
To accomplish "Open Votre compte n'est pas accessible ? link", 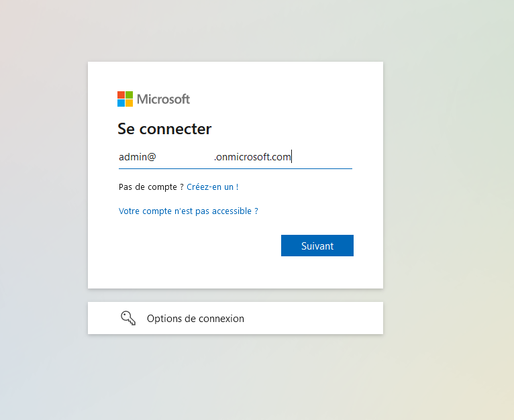I will click(188, 211).
